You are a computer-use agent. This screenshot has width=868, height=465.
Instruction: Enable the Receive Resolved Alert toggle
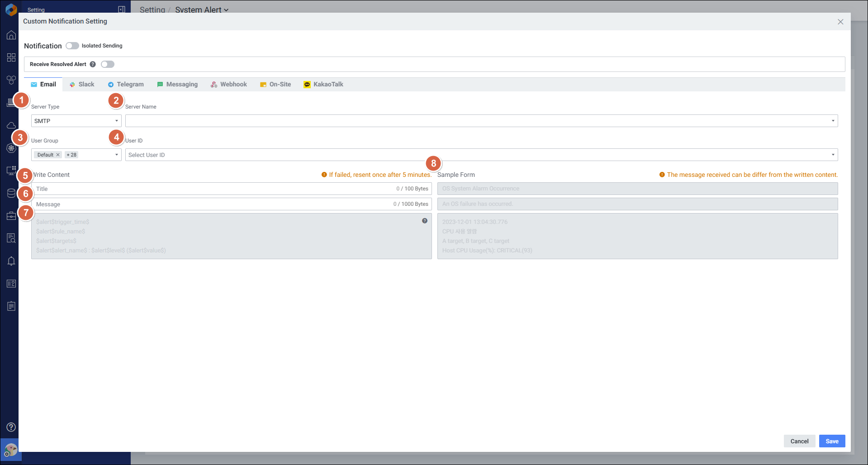[x=108, y=64]
